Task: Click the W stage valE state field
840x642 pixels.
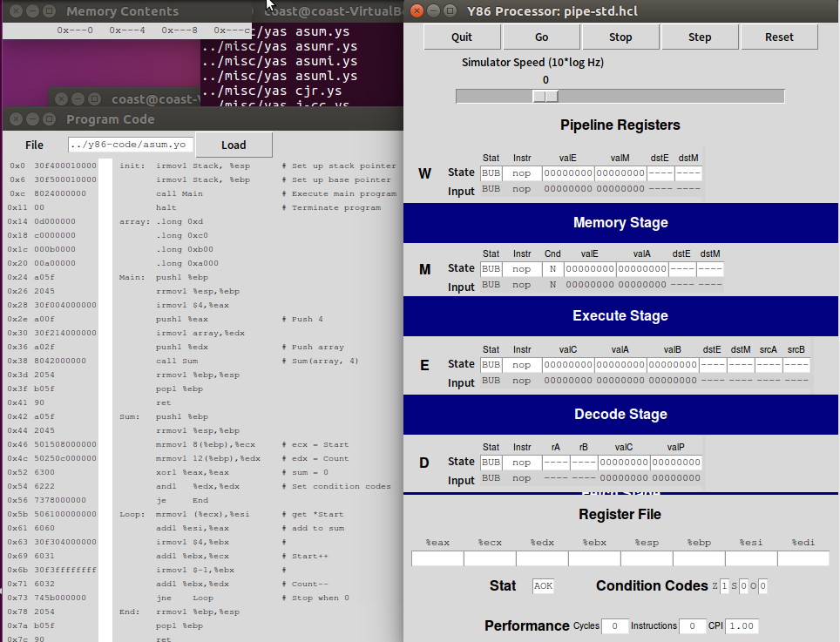Action: pos(568,173)
